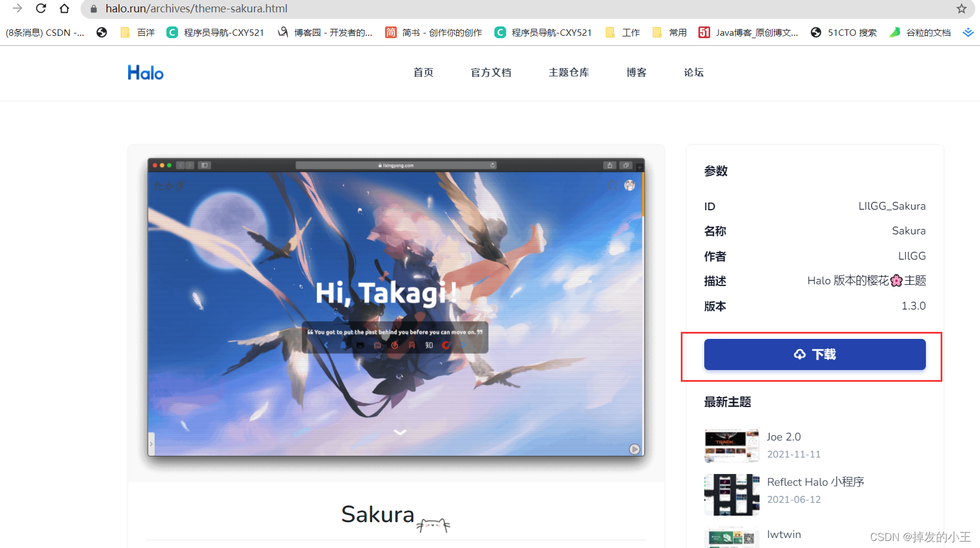This screenshot has width=980, height=548.
Task: Click the Reflect Halo thumbnail
Action: 731,495
